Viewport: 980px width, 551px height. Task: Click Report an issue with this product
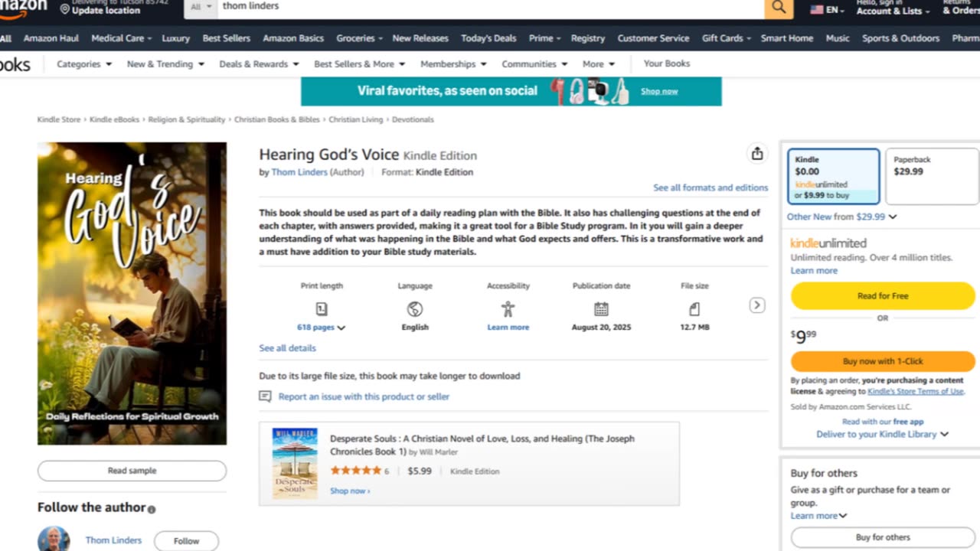[364, 396]
